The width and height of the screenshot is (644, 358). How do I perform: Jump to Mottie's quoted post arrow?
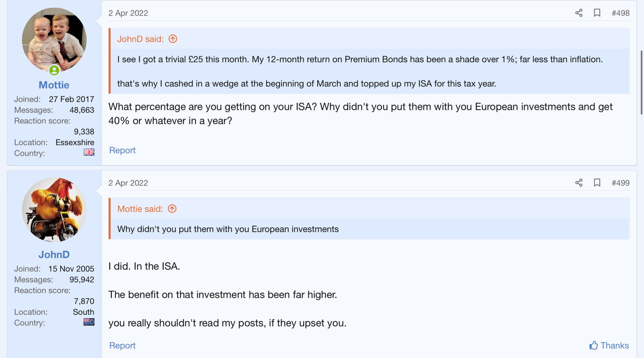[172, 209]
